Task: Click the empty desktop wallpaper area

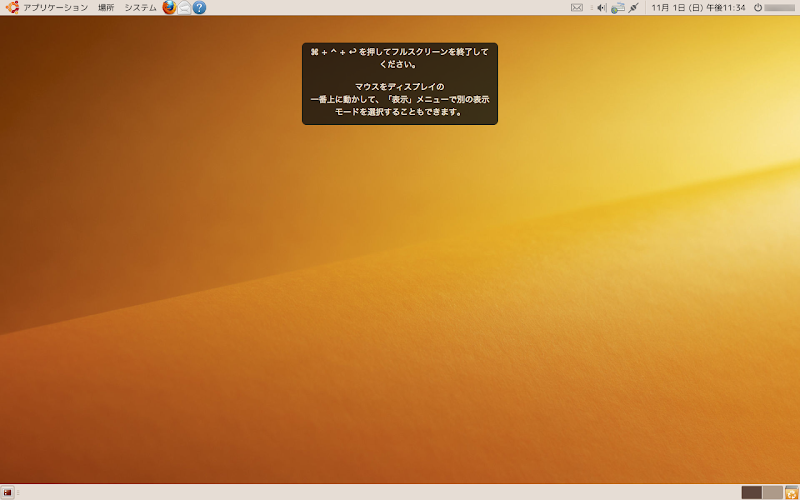Action: point(400,300)
